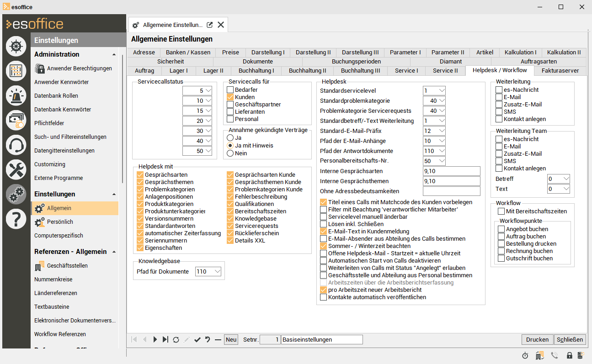
Task: Refresh the record with circular arrows icon
Action: (x=176, y=339)
